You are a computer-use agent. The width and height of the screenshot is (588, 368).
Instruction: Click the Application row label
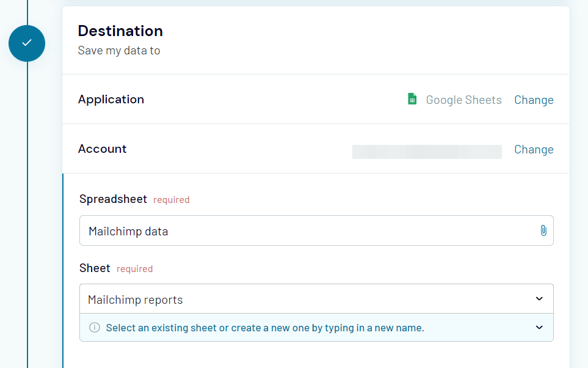click(x=111, y=99)
